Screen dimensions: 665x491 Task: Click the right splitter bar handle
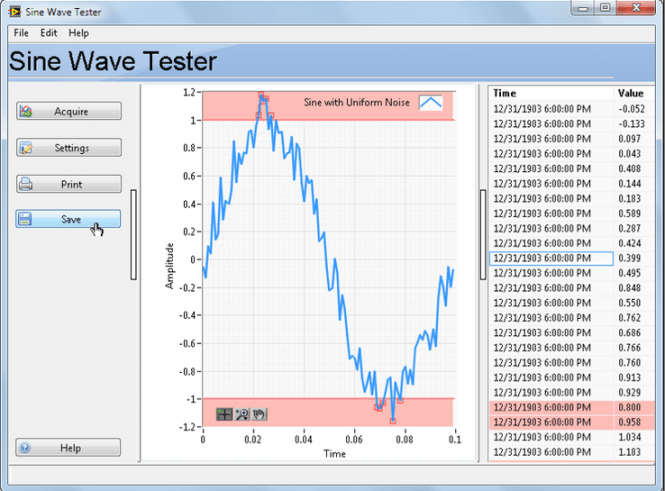(483, 234)
